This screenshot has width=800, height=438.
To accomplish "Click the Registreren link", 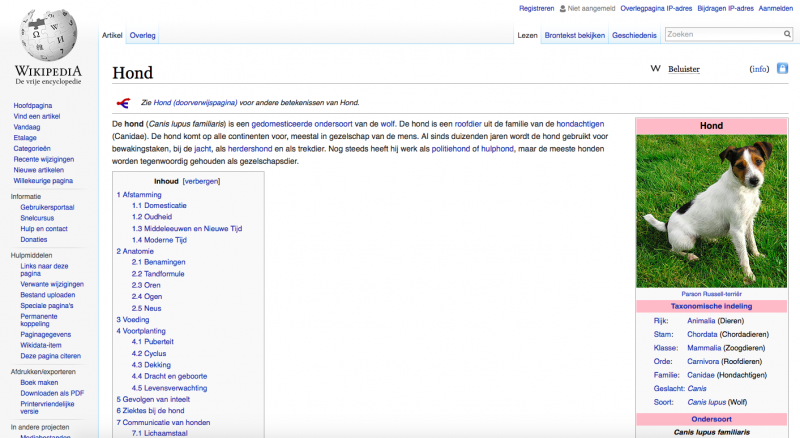I will click(536, 8).
